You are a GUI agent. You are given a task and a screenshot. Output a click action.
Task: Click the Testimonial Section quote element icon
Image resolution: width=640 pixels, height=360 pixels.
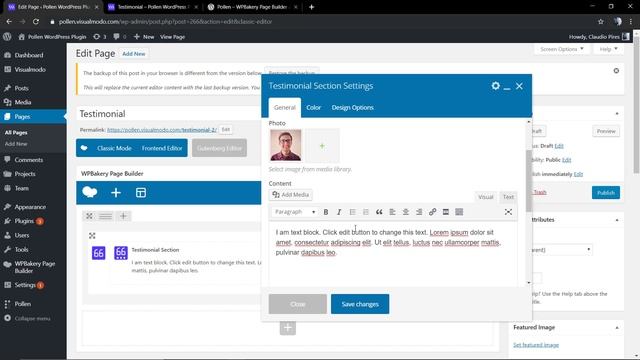click(121, 253)
